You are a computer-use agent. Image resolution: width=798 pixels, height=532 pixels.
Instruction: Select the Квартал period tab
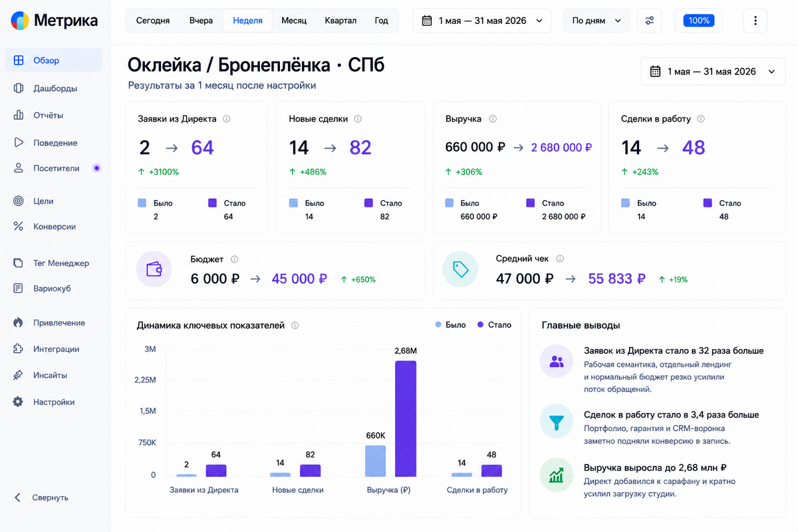click(340, 21)
